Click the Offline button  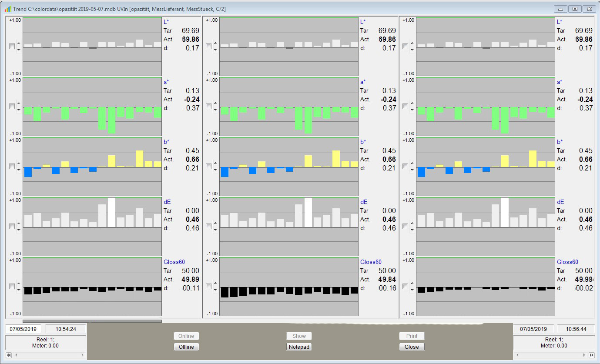pyautogui.click(x=186, y=347)
